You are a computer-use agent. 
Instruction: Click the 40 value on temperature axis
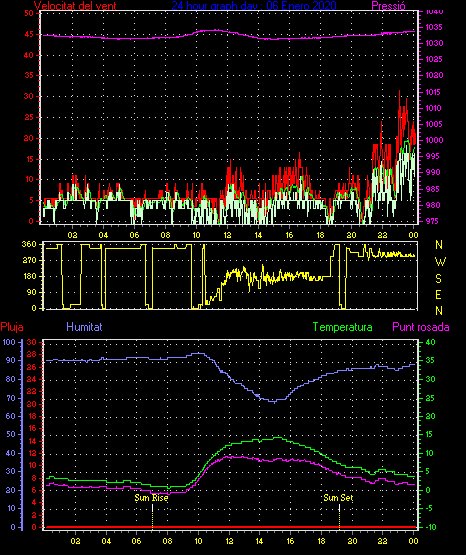click(430, 342)
